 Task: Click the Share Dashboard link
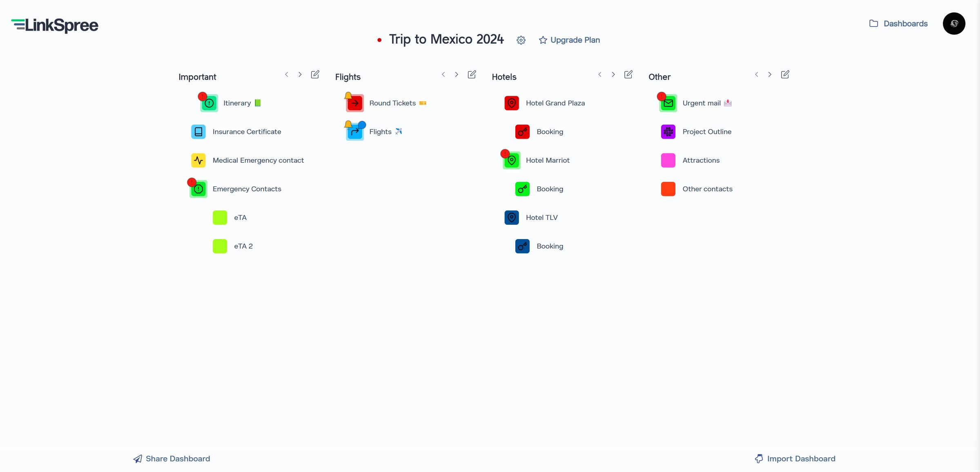(x=171, y=459)
